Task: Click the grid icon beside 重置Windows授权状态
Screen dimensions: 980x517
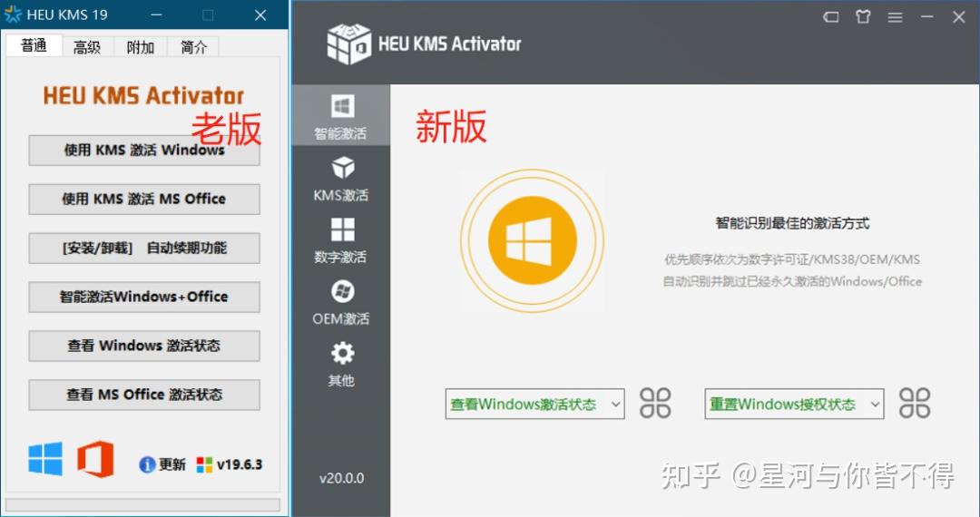Action: click(x=915, y=403)
